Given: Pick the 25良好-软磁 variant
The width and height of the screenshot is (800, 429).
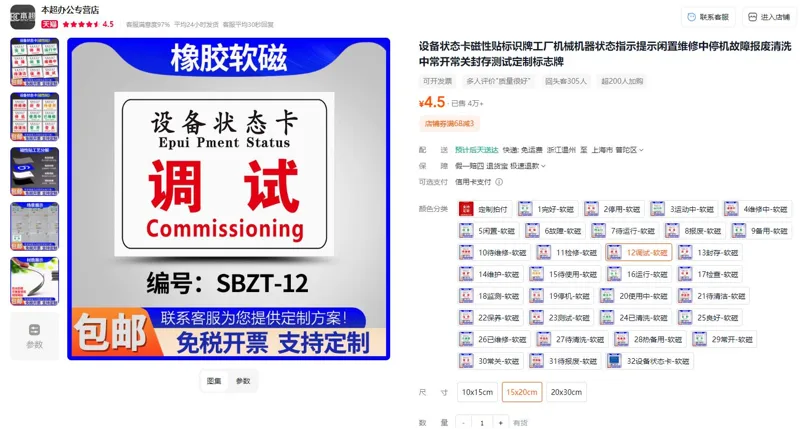Looking at the screenshot, I should [710, 318].
